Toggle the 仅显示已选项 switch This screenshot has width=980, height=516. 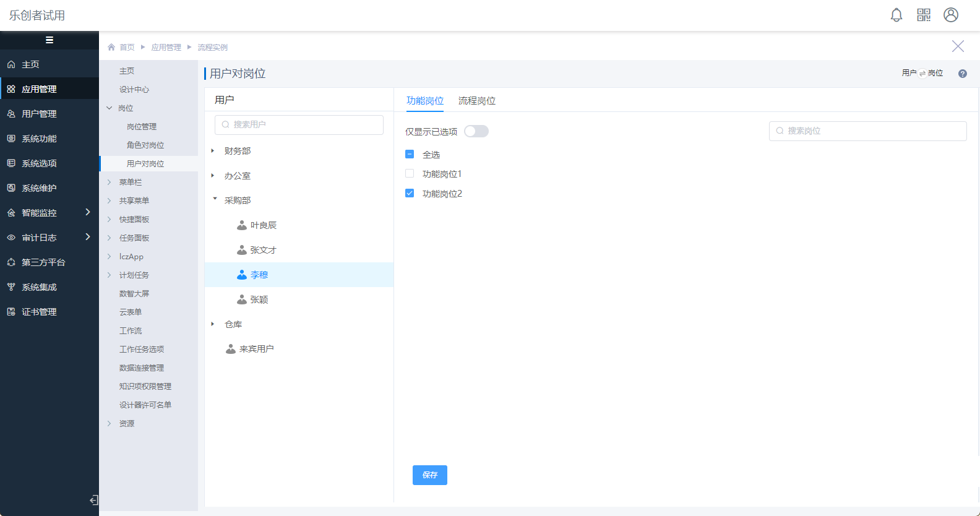tap(476, 131)
